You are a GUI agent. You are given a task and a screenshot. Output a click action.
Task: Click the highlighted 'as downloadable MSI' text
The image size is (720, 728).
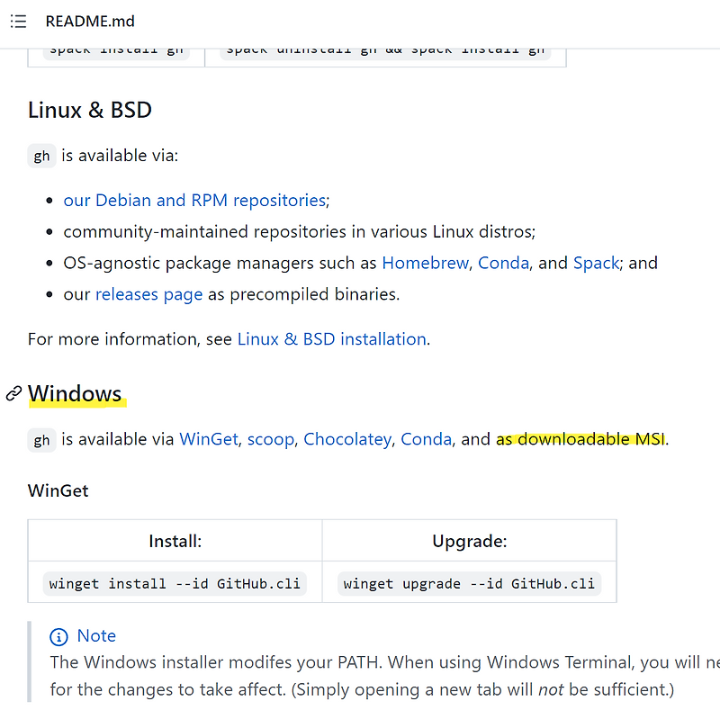(580, 439)
